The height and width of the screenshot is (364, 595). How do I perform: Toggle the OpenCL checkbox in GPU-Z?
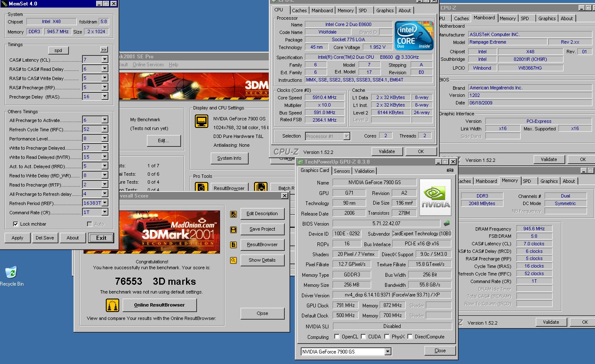[337, 337]
